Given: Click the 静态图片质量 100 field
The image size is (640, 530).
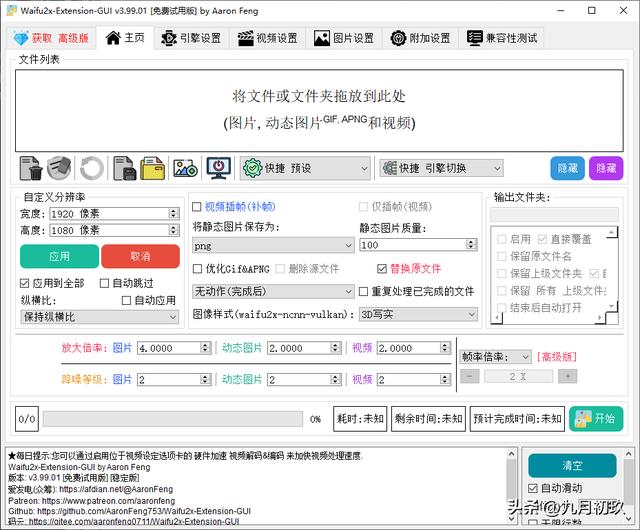Looking at the screenshot, I should pyautogui.click(x=418, y=245).
